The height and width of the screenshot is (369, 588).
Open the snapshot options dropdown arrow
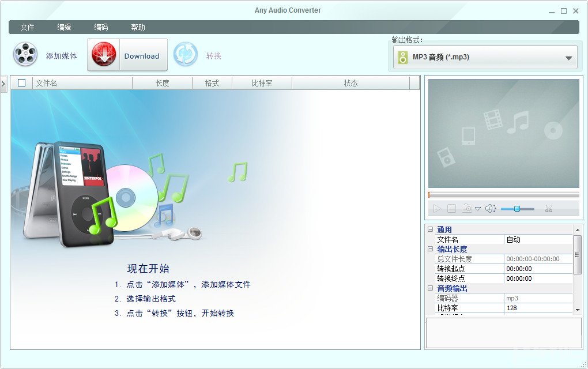478,208
